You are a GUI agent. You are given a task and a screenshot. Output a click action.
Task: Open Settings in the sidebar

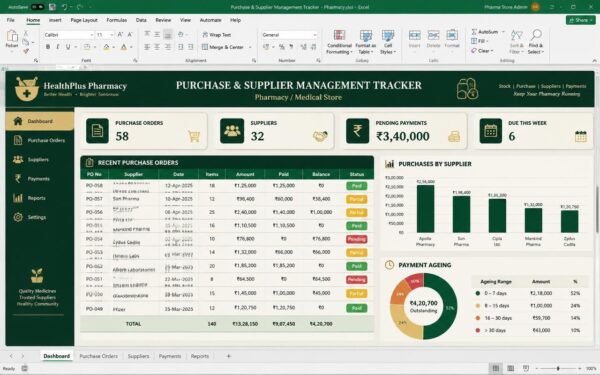click(39, 217)
